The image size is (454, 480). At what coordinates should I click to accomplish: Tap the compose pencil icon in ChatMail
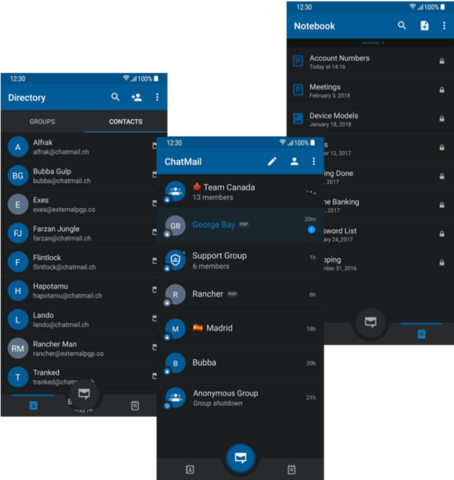point(272,161)
